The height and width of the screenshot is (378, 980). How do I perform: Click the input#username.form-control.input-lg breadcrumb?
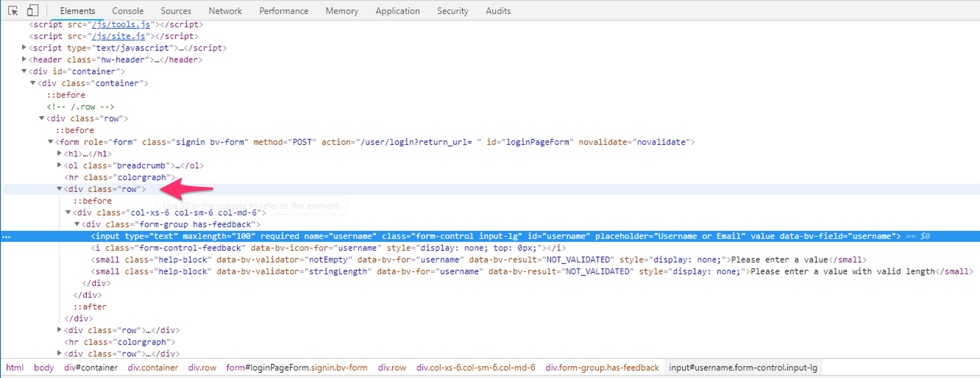coord(743,368)
